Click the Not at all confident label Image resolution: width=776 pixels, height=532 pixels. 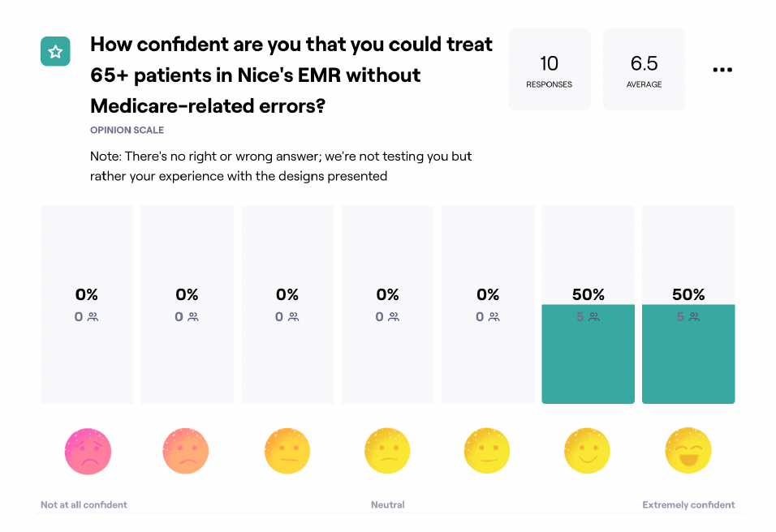click(84, 504)
